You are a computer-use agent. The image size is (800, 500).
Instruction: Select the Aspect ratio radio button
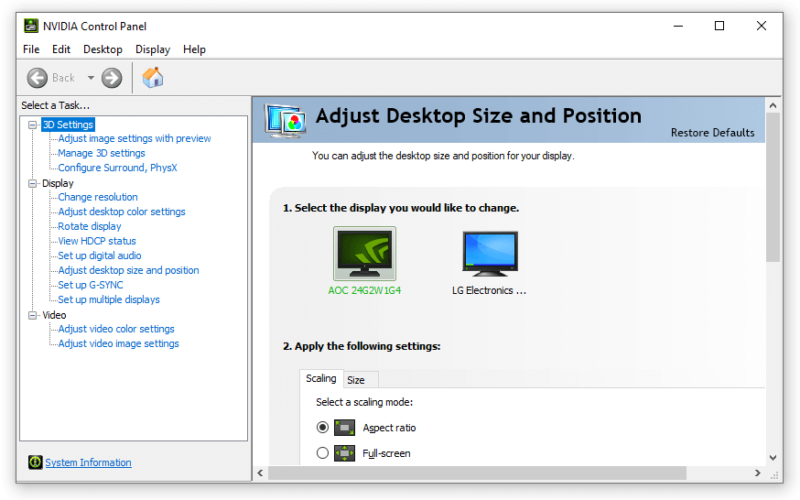tap(322, 427)
